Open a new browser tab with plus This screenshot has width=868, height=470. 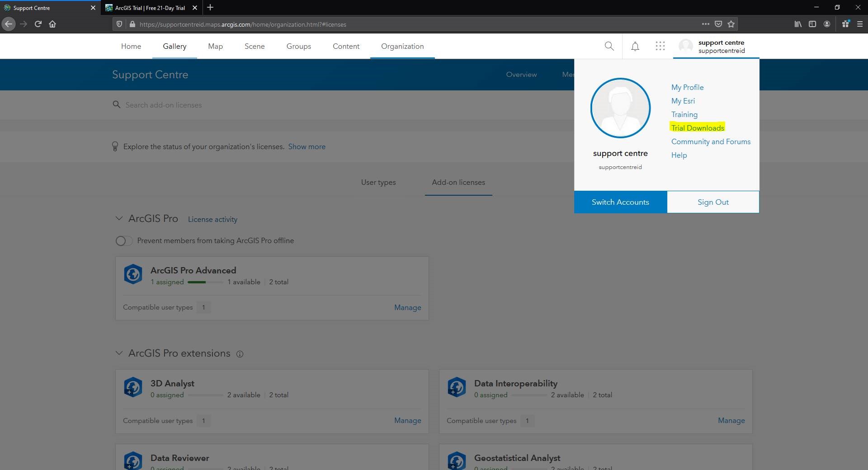coord(210,8)
